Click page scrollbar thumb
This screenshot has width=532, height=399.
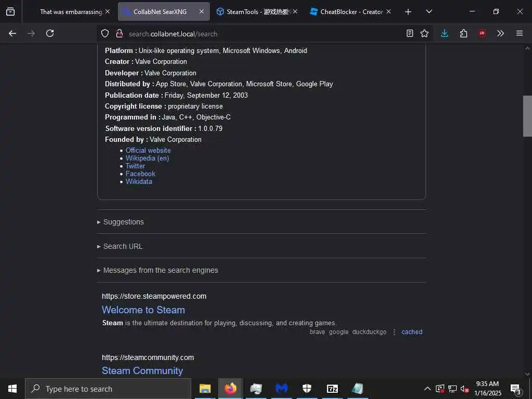[x=527, y=116]
